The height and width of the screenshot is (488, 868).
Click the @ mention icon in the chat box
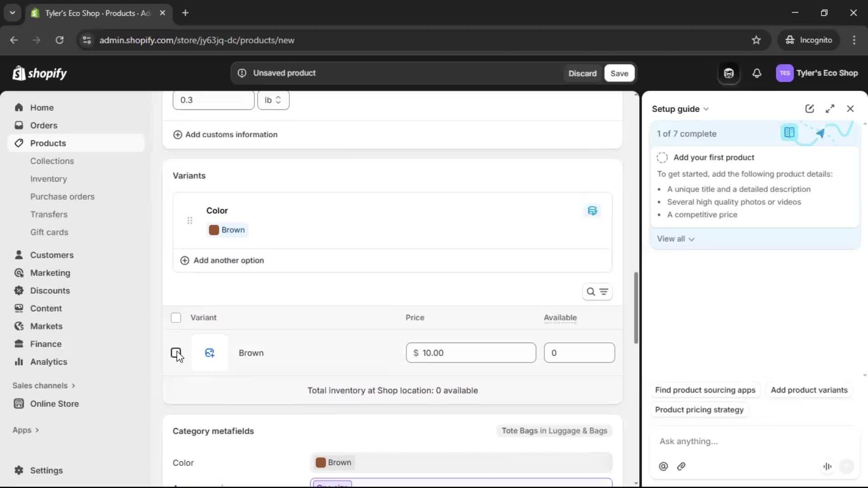click(663, 467)
